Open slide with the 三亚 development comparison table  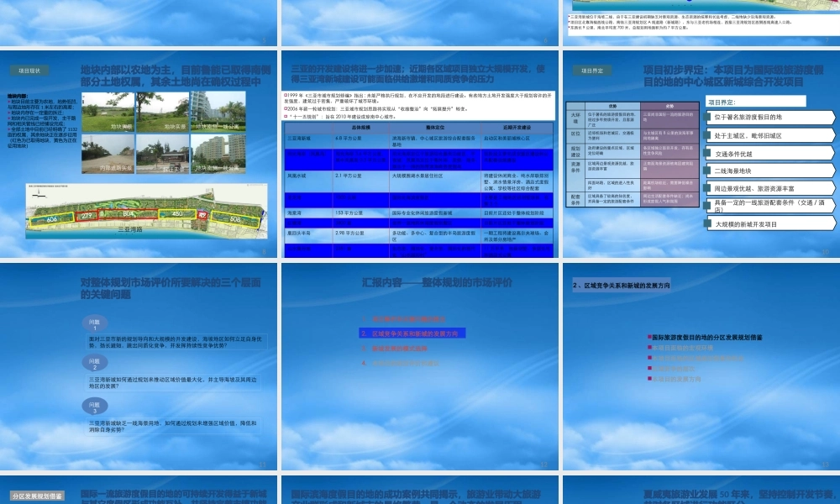tap(420, 155)
